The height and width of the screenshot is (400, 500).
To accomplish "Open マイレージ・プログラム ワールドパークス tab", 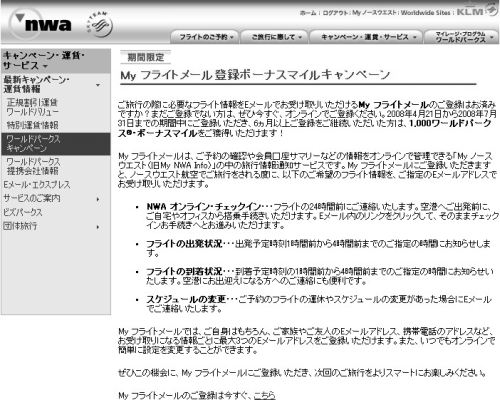I will click(x=462, y=37).
